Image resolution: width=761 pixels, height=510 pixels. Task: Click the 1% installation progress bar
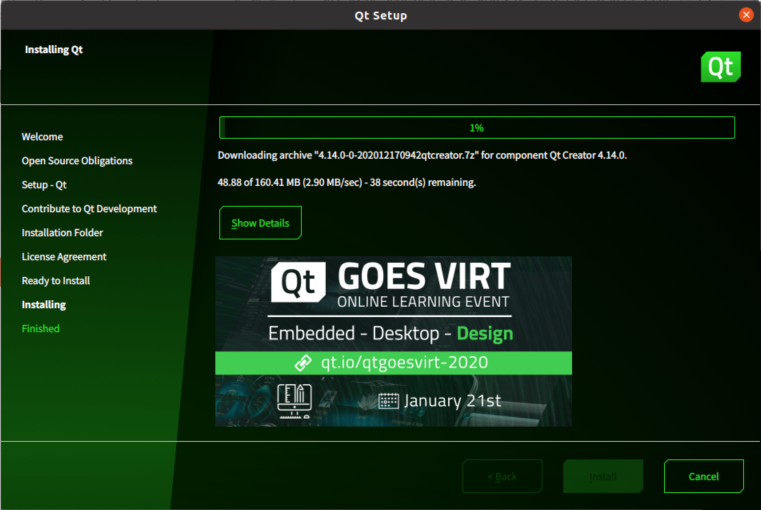pyautogui.click(x=477, y=128)
